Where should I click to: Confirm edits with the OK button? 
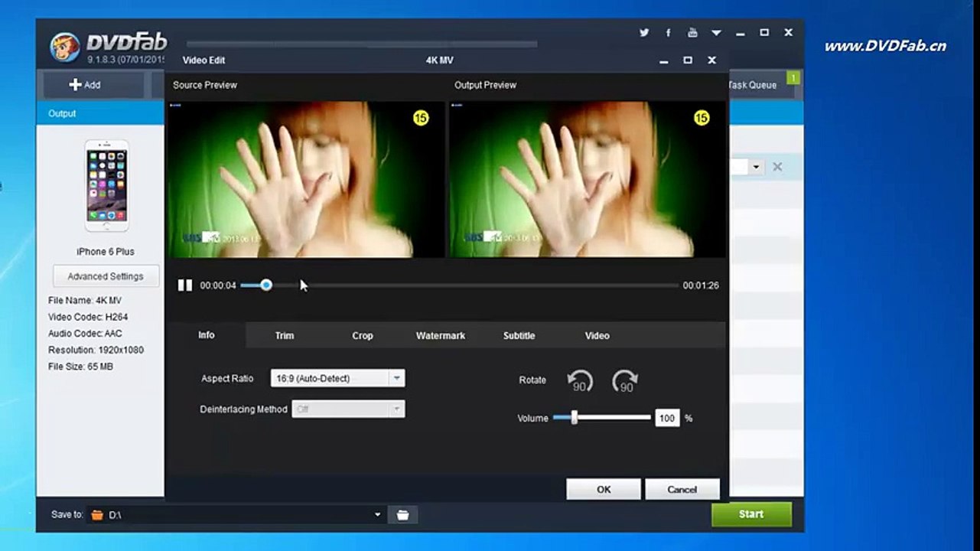click(604, 490)
